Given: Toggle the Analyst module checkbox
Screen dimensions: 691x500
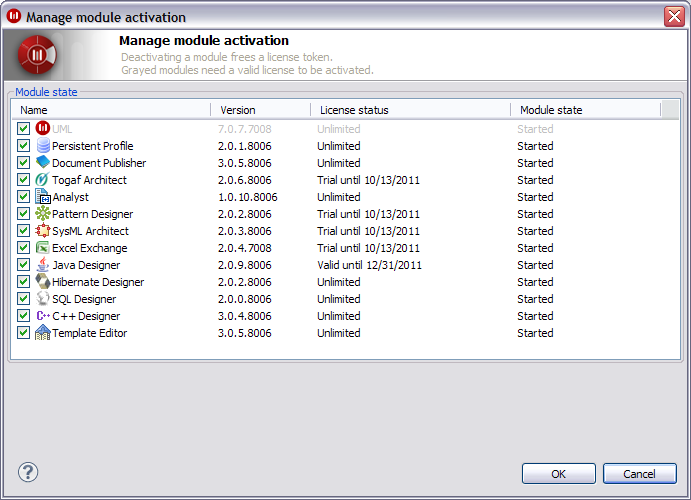Looking at the screenshot, I should [x=23, y=196].
